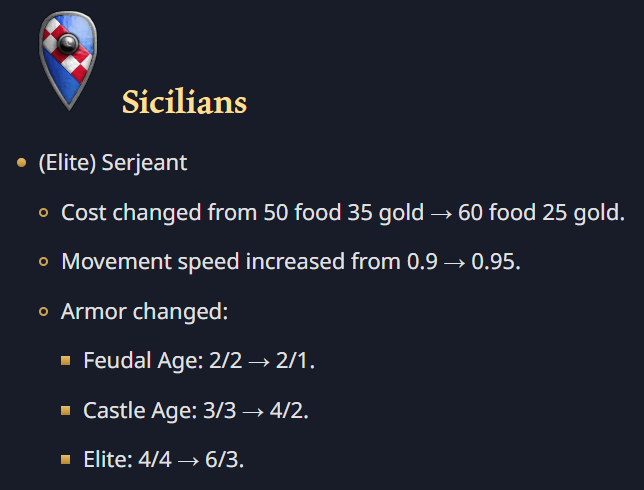Click the 'Movement speed increased' text

[x=181, y=262]
